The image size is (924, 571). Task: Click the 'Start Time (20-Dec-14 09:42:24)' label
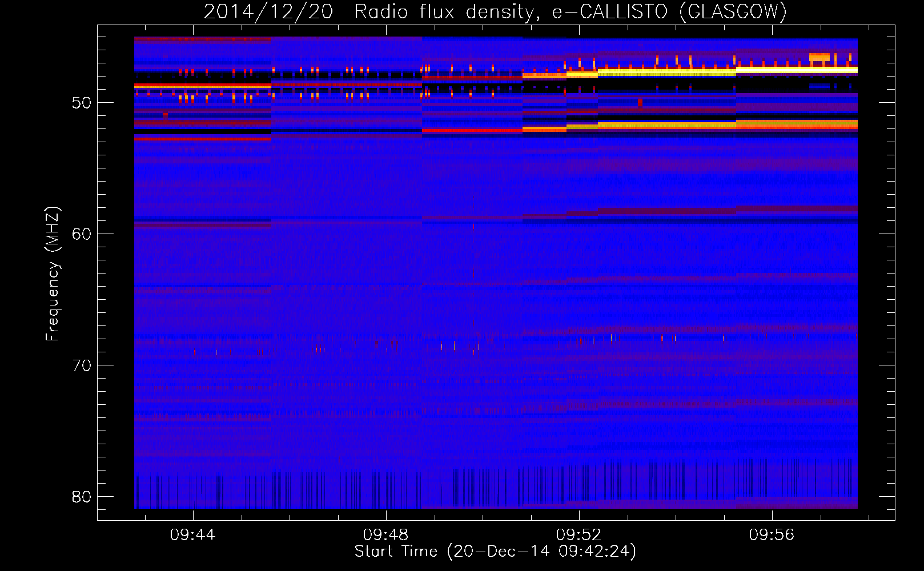495,552
